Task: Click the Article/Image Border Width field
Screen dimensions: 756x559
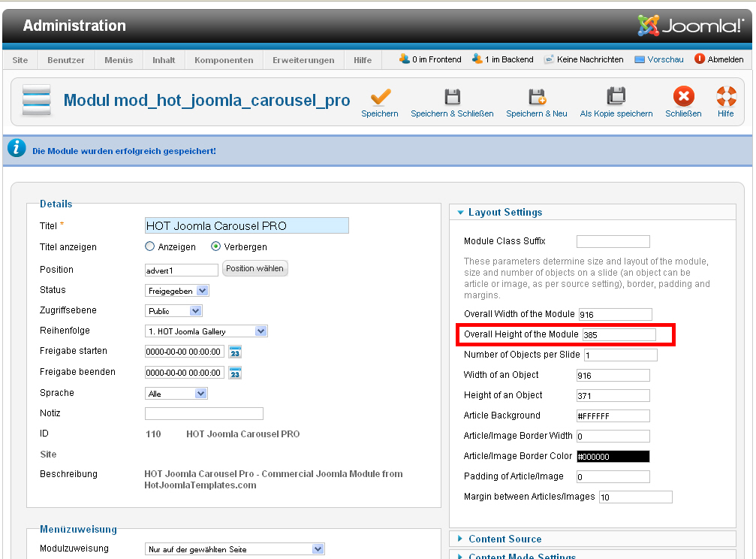Action: (613, 436)
